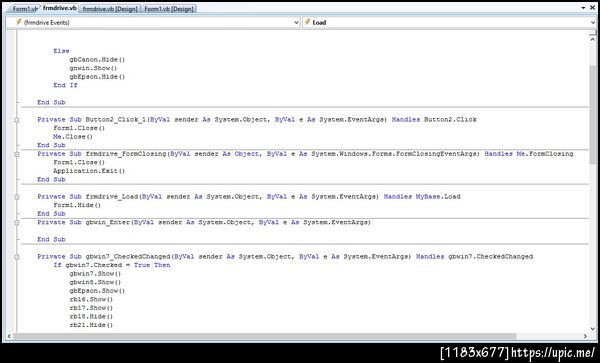Image resolution: width=600 pixels, height=363 pixels.
Task: Open the frmdrive.vb [Design] tab
Action: (110, 8)
